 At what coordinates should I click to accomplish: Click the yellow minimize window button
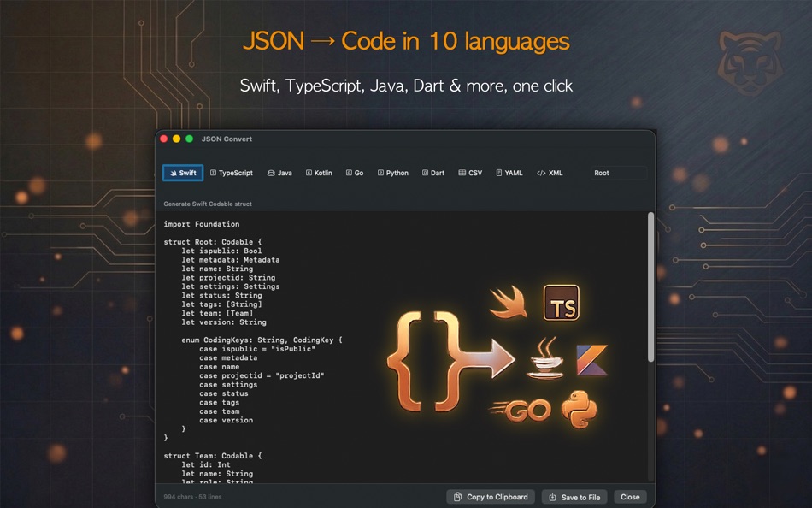click(x=177, y=139)
